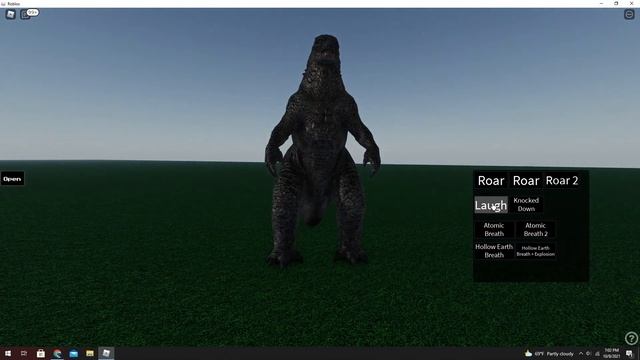Screen dimensions: 640x360
Task: Open File Explorer from the taskbar
Action: [x=90, y=353]
